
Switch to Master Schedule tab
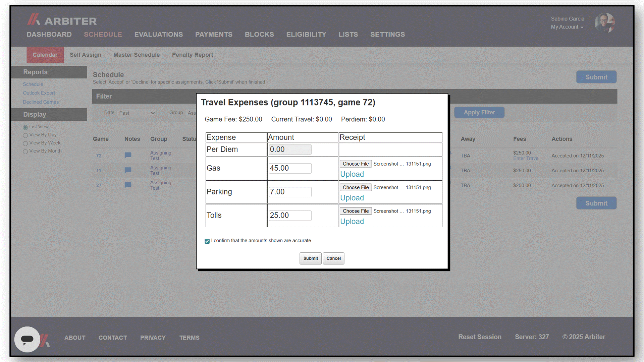pyautogui.click(x=137, y=55)
